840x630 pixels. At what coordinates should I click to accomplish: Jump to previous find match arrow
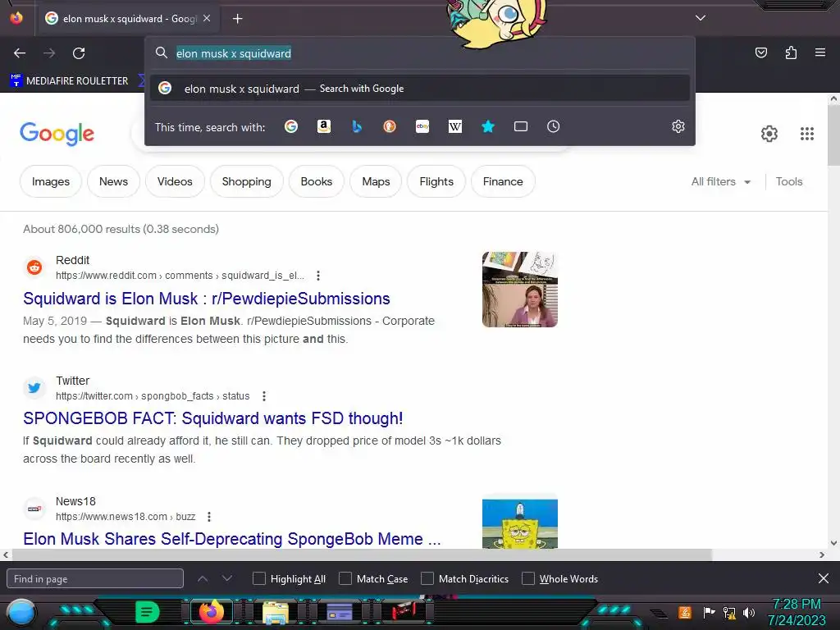(x=203, y=578)
